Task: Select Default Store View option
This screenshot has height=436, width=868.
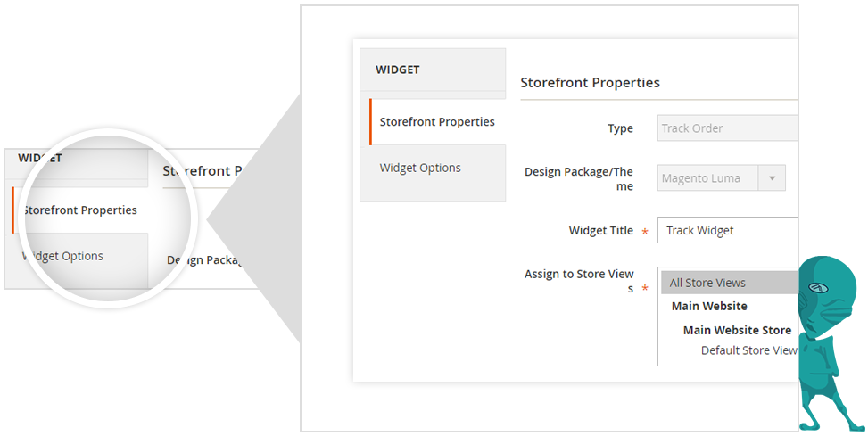Action: tap(748, 350)
